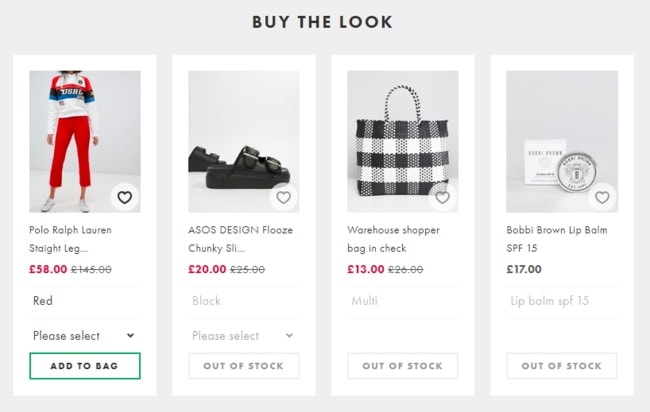This screenshot has height=412, width=650.
Task: Select the Bobbi Brown lip balm image
Action: coord(560,140)
